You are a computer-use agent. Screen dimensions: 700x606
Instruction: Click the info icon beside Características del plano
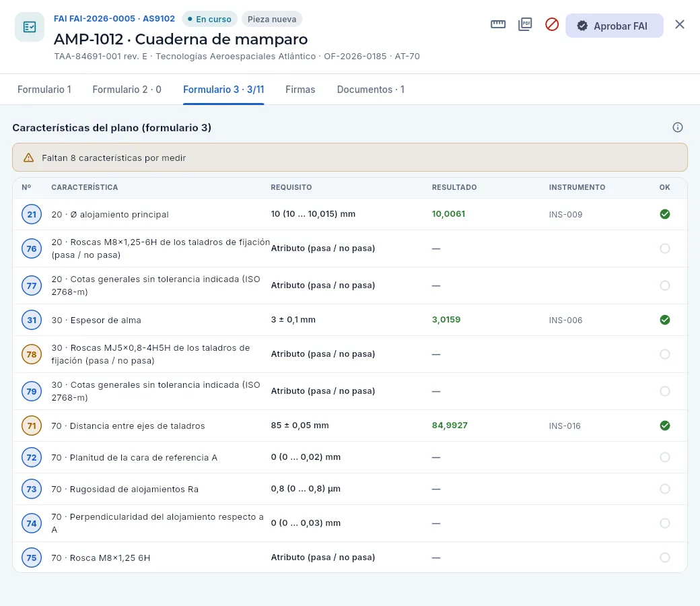pos(678,127)
